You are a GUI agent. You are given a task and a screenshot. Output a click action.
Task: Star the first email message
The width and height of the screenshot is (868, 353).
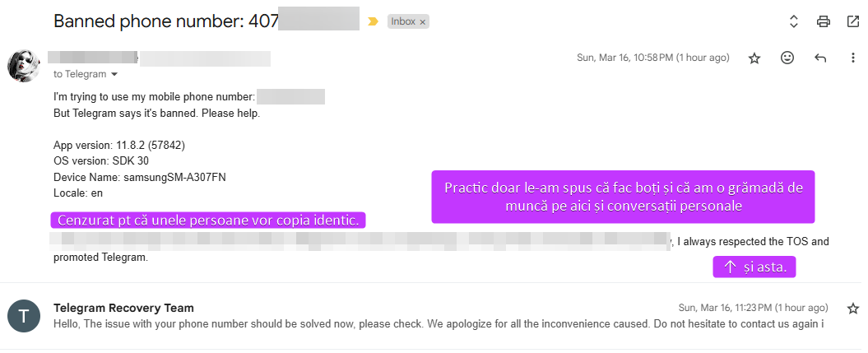click(754, 58)
